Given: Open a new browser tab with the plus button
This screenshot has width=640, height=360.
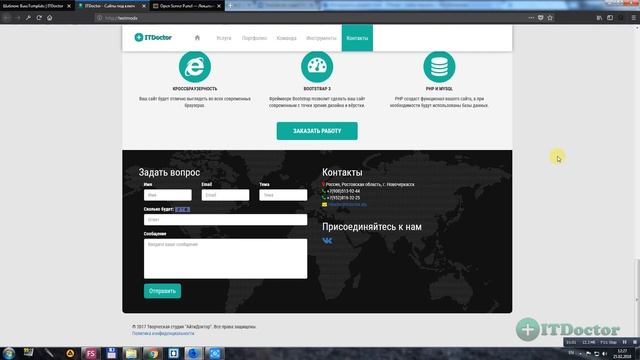Looking at the screenshot, I should click(230, 6).
